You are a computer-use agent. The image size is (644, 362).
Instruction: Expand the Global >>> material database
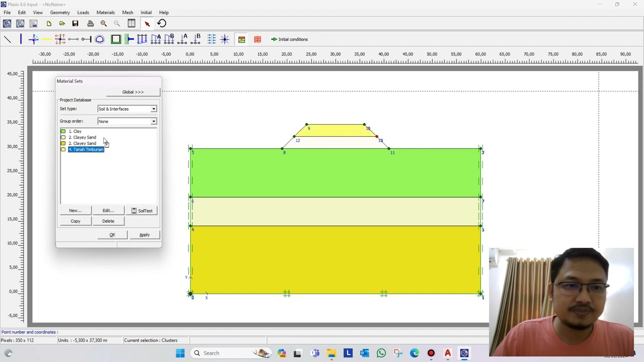133,92
